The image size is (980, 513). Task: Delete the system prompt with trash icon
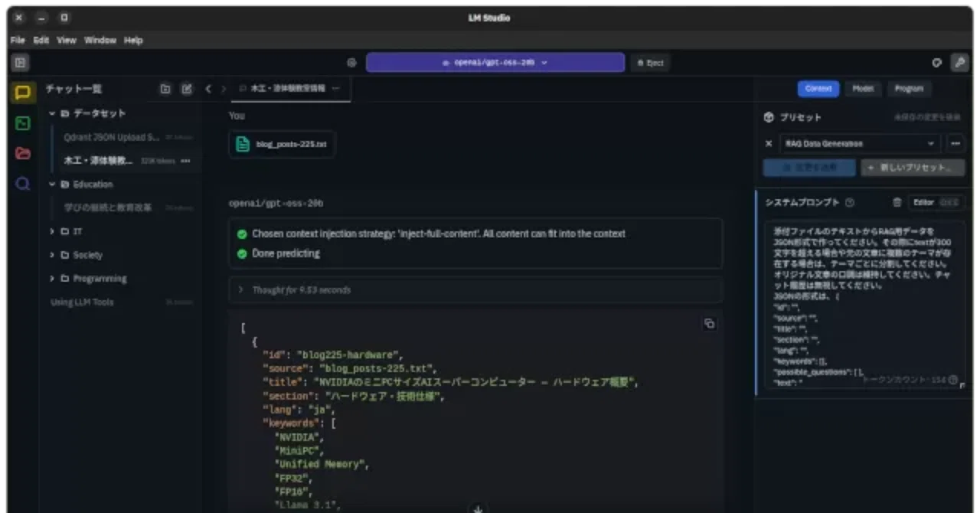[897, 202]
